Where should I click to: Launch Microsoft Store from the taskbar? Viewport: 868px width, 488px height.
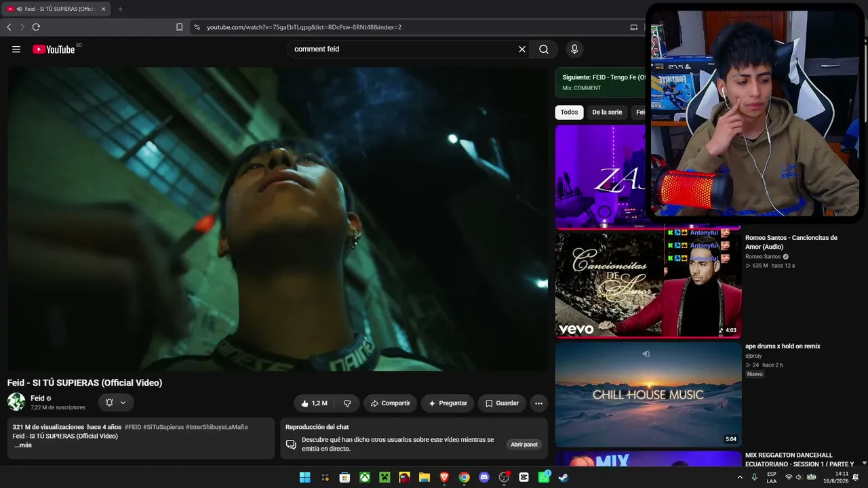click(344, 477)
